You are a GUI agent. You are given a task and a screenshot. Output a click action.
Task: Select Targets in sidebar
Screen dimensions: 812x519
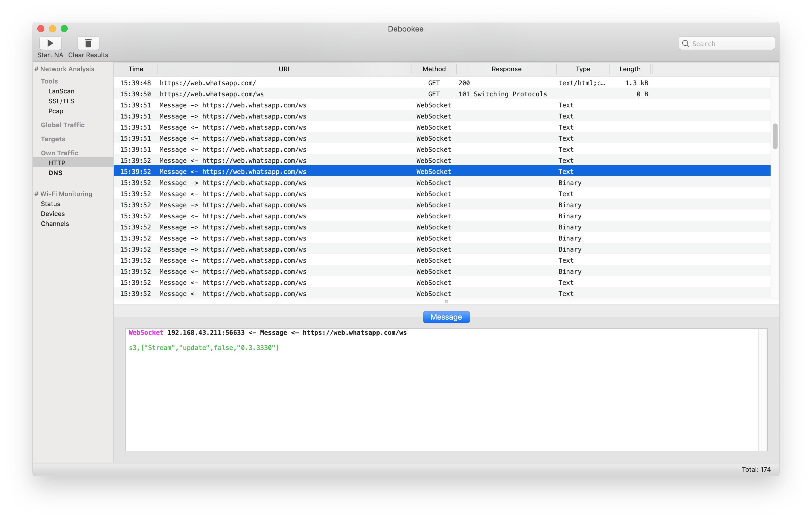pos(53,139)
